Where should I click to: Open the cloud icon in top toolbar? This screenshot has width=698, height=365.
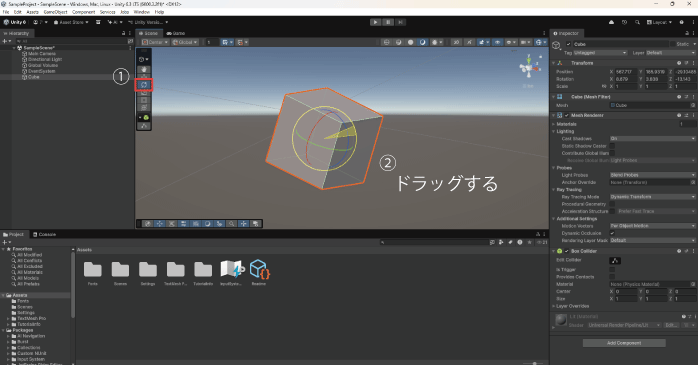pos(612,22)
